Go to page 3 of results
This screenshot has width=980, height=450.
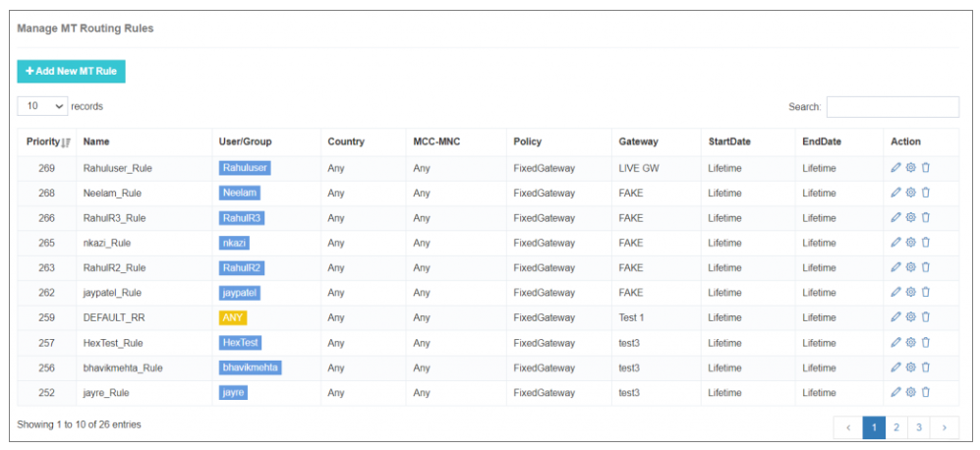click(919, 427)
